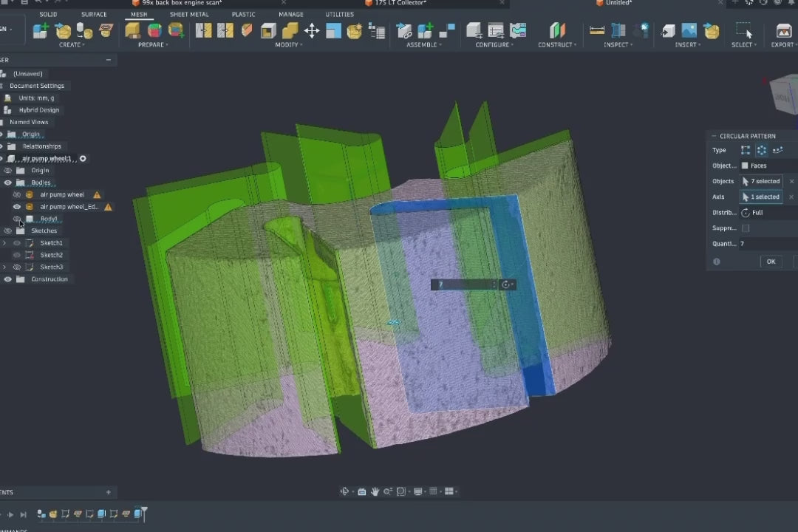798x532 pixels.
Task: Click the Measure ruler icon in Inspect
Action: click(596, 31)
